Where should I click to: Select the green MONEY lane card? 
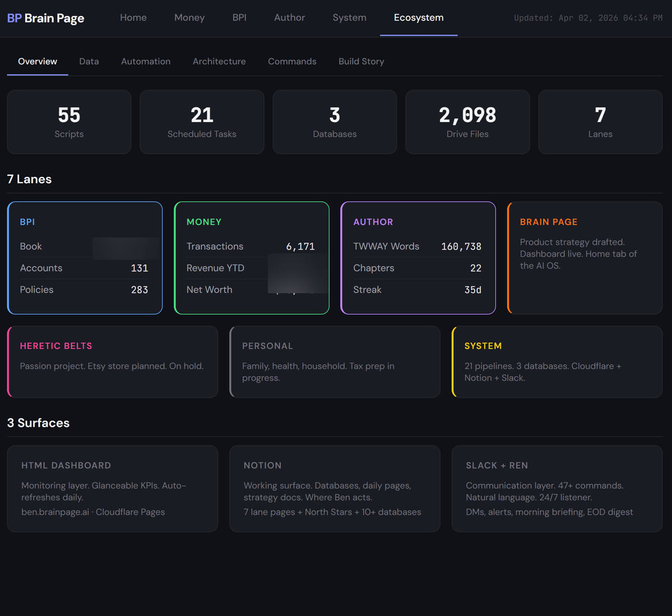(251, 258)
